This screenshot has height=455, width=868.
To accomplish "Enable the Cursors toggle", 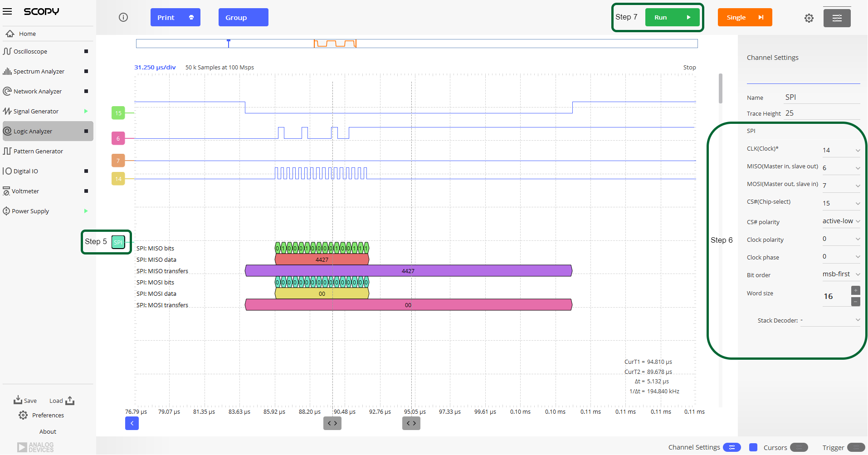I will tap(800, 447).
